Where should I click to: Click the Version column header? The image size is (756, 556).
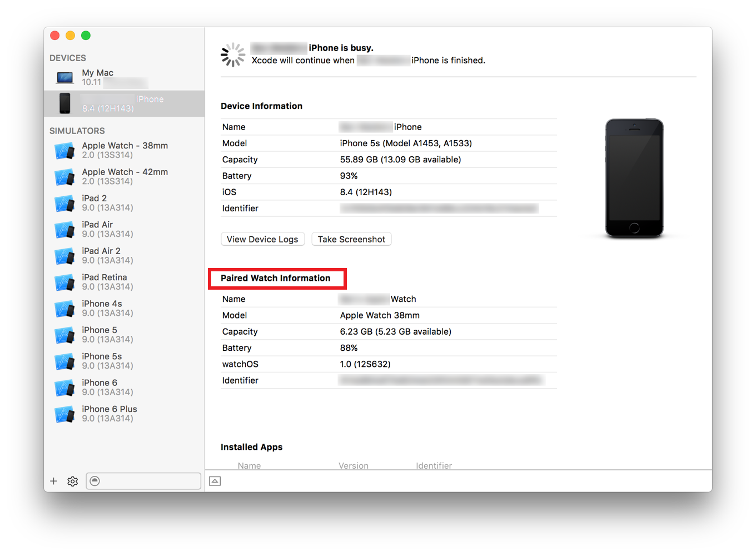coord(354,465)
